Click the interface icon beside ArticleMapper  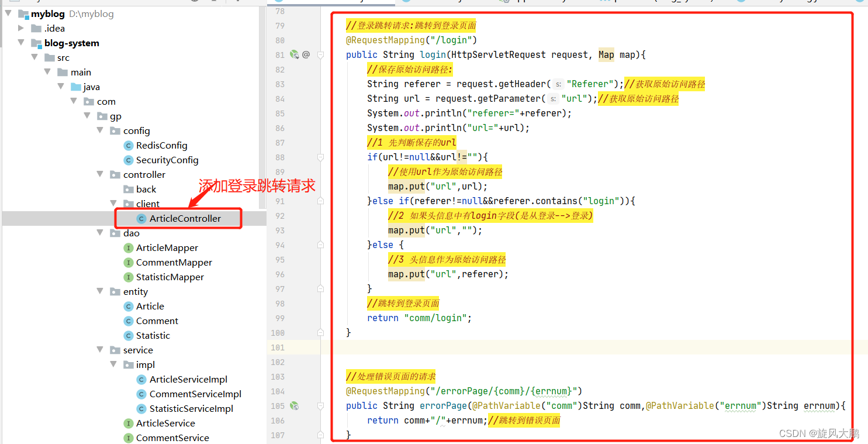[x=130, y=247]
